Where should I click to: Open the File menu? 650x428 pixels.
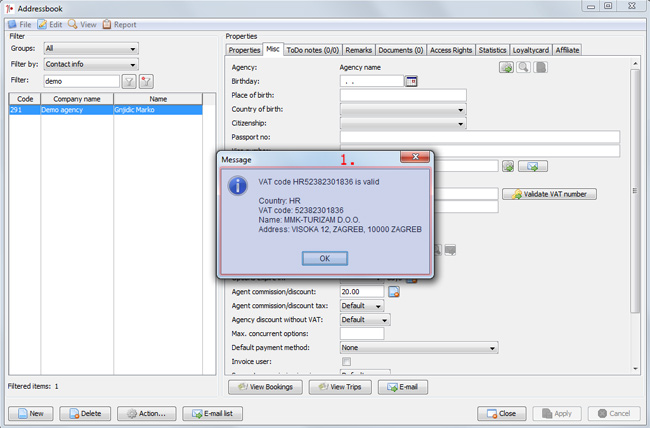[x=20, y=24]
